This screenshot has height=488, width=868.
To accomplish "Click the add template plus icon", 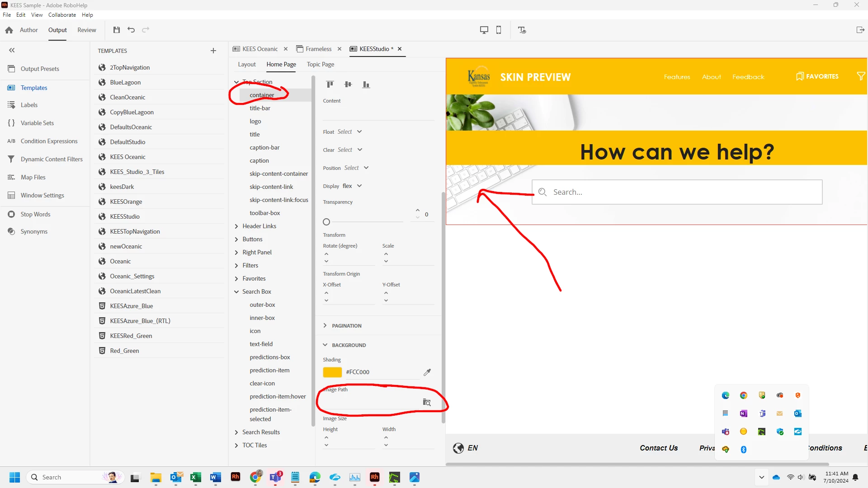I will [213, 51].
